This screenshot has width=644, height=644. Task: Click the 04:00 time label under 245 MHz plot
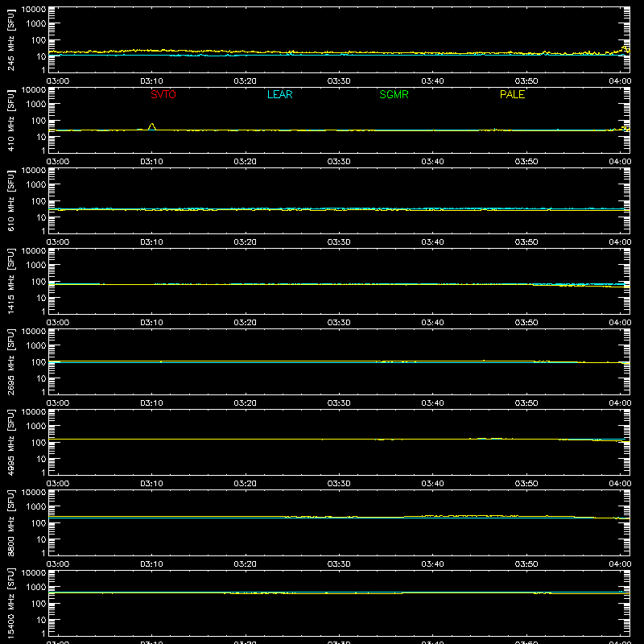620,81
